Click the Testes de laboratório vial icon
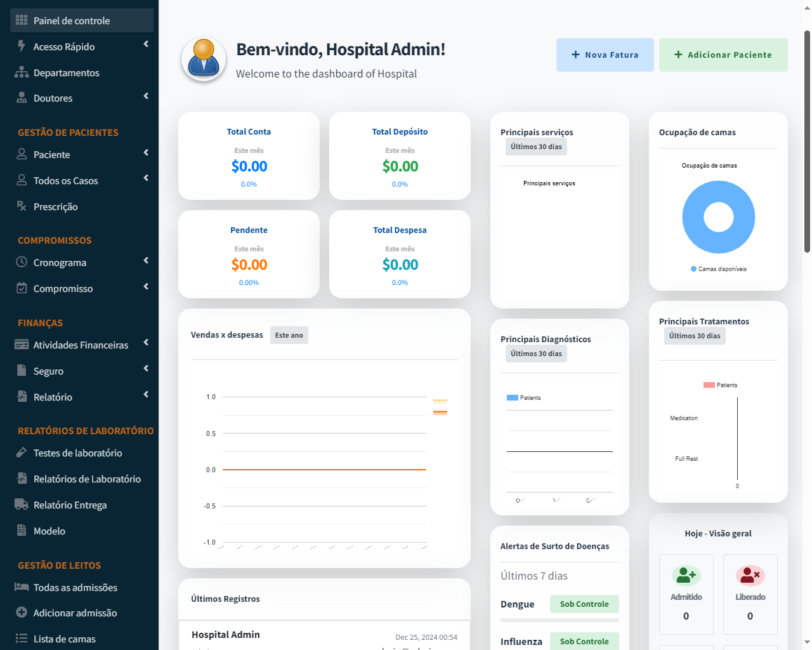The height and width of the screenshot is (650, 812). click(22, 453)
